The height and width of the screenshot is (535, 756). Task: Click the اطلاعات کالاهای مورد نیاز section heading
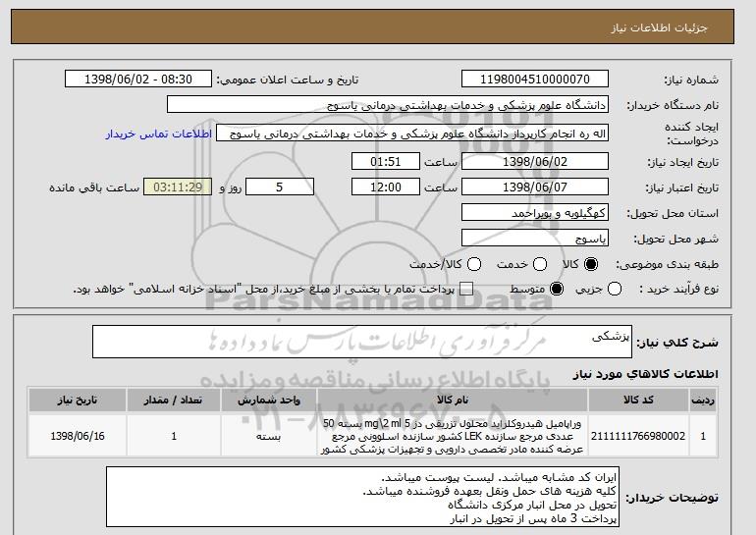click(646, 374)
